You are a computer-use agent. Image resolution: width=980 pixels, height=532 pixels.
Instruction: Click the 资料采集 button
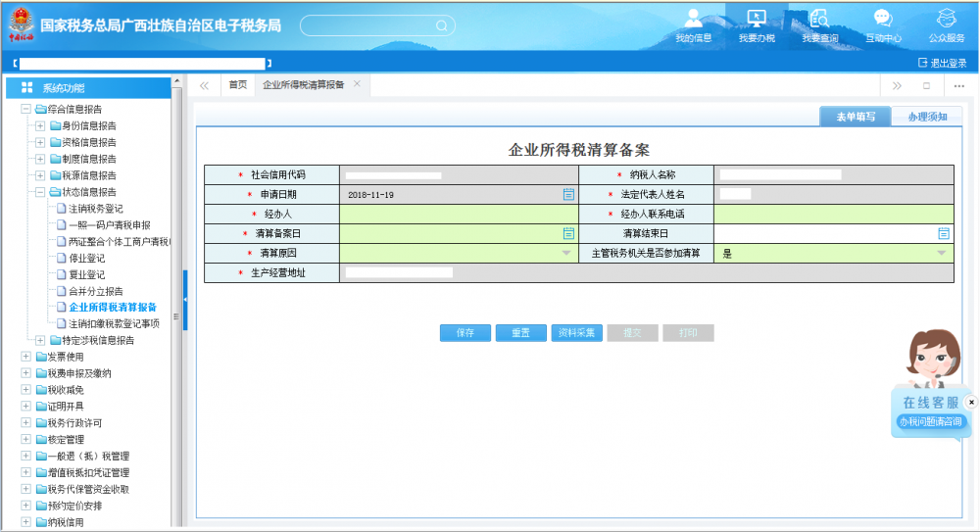tap(576, 333)
